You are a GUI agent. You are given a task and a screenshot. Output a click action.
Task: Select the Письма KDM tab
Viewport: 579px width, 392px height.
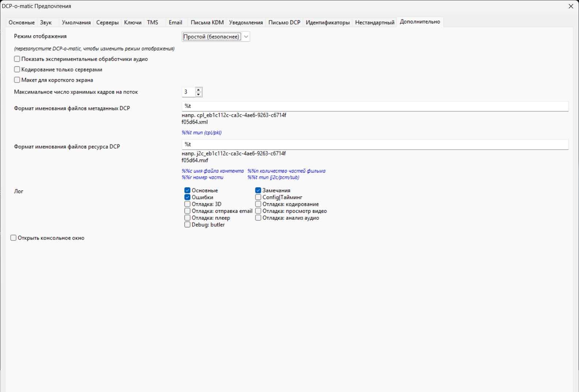[207, 23]
